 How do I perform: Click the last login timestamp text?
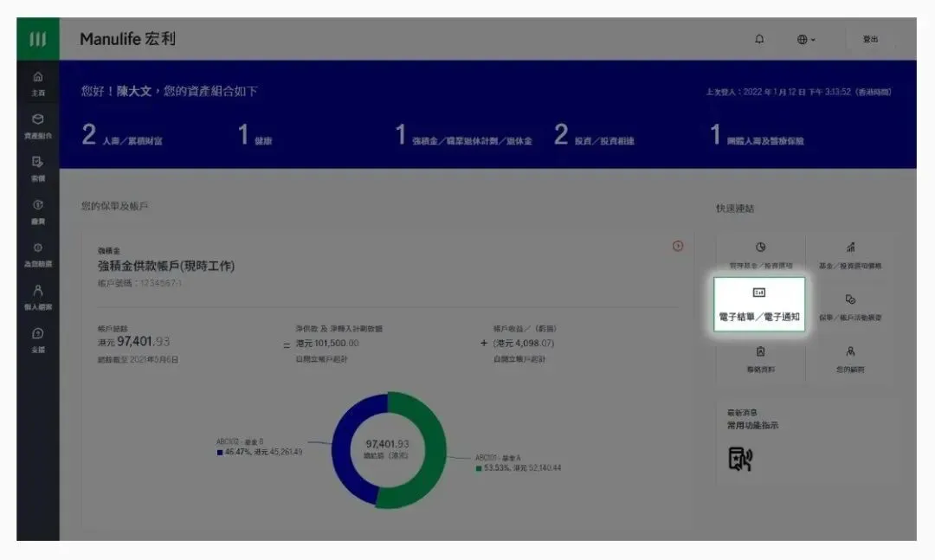click(798, 92)
